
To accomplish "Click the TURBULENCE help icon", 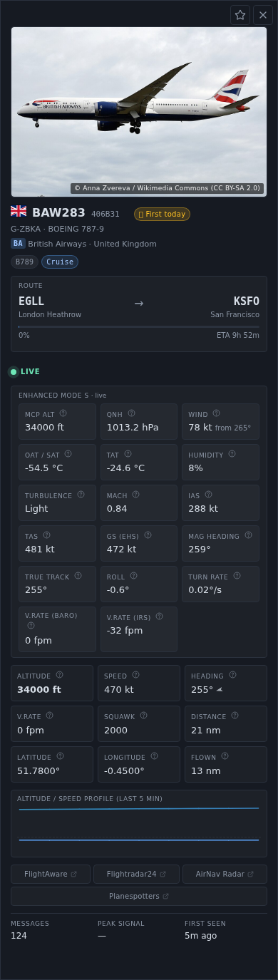I will click(x=81, y=495).
